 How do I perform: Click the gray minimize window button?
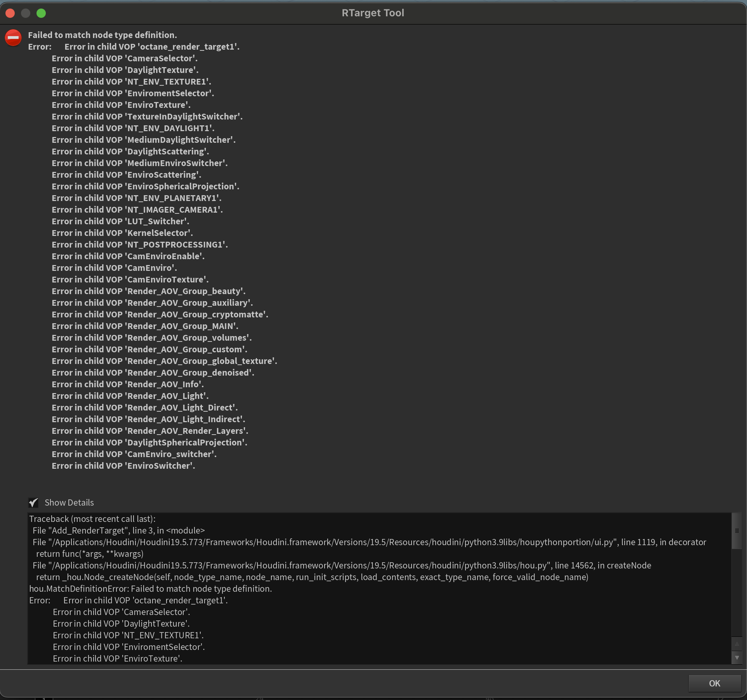tap(26, 13)
